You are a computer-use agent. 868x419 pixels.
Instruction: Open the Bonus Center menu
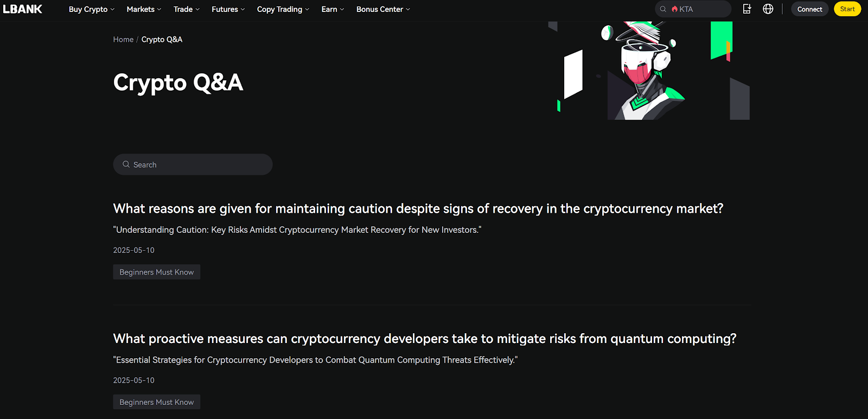pos(383,9)
